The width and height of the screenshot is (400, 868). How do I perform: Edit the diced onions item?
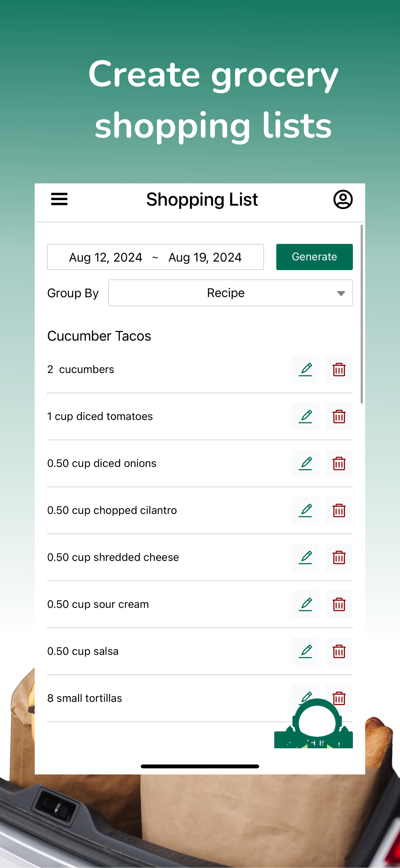point(305,463)
